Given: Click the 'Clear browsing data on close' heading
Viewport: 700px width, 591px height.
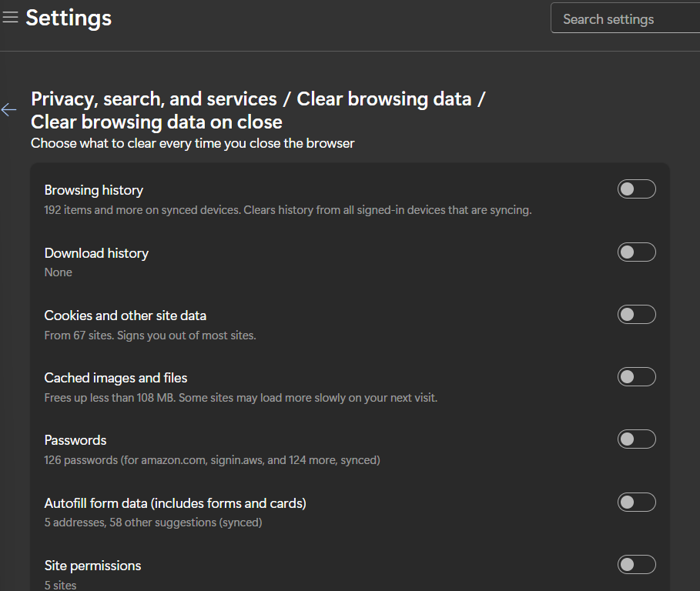Looking at the screenshot, I should coord(156,122).
